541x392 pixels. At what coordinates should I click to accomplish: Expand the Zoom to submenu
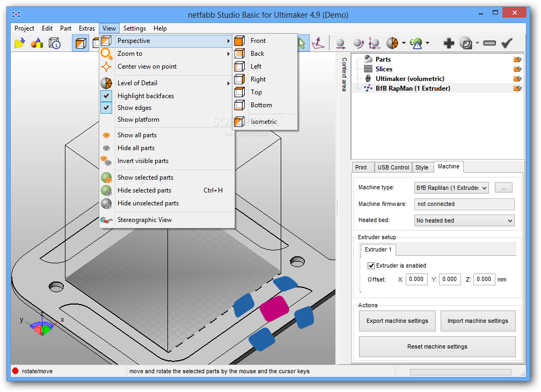coord(166,54)
